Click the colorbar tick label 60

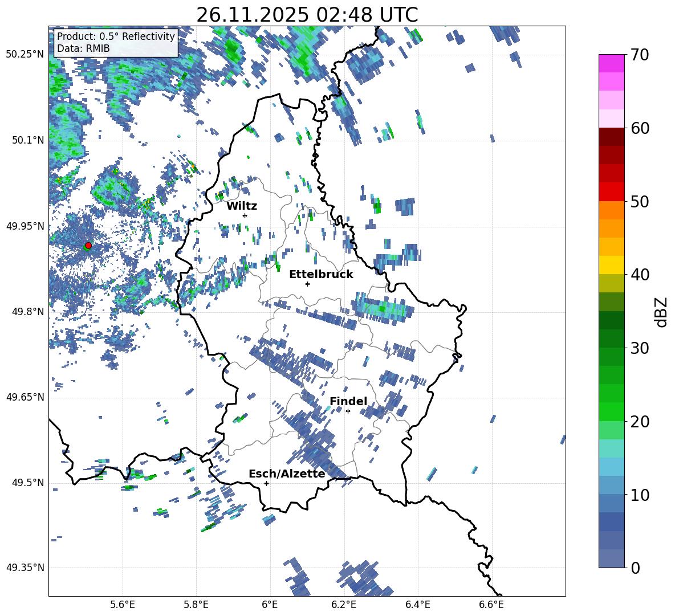click(640, 128)
